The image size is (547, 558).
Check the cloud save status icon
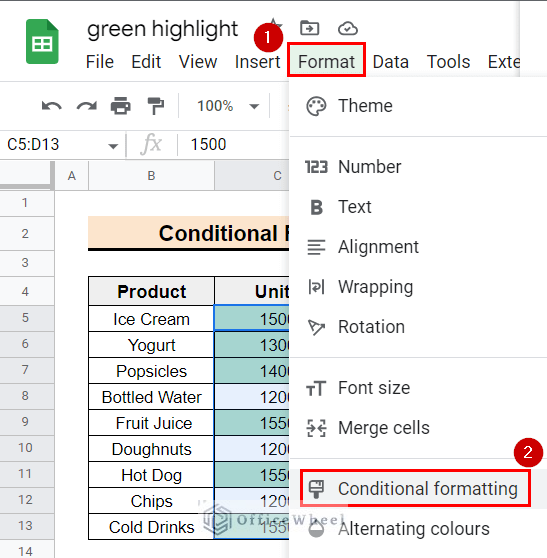[348, 28]
